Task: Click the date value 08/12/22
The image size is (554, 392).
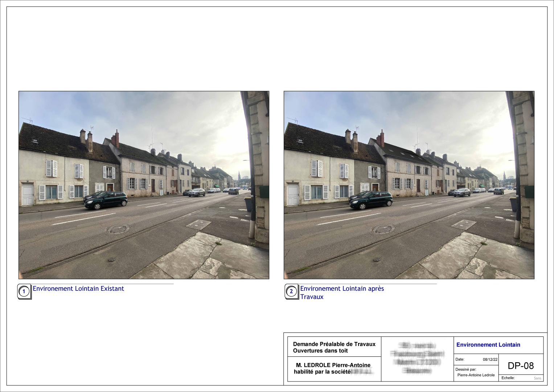Action: click(x=490, y=360)
